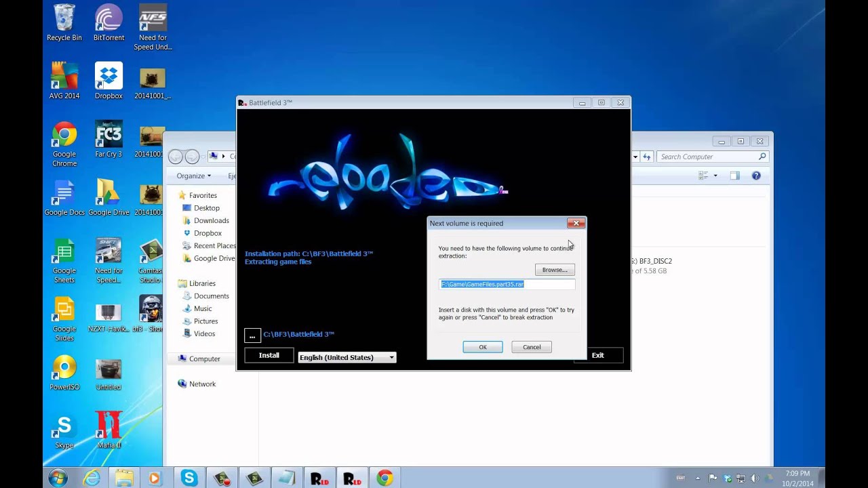868x488 pixels.
Task: Launch PowerISO from the desktop
Action: (x=64, y=373)
